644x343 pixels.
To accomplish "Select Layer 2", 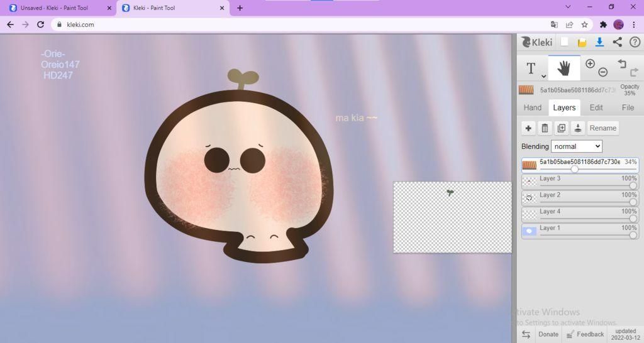I will [580, 198].
